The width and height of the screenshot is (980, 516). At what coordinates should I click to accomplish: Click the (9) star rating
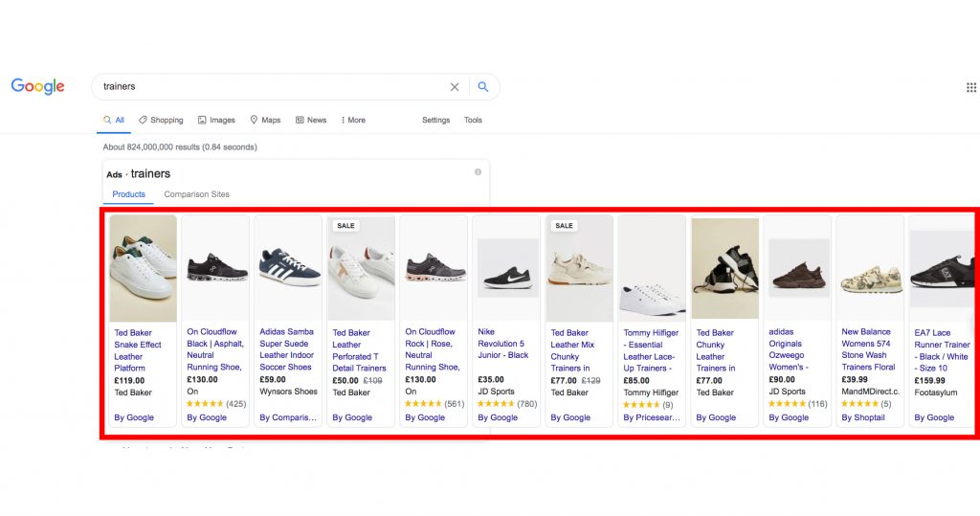click(648, 405)
